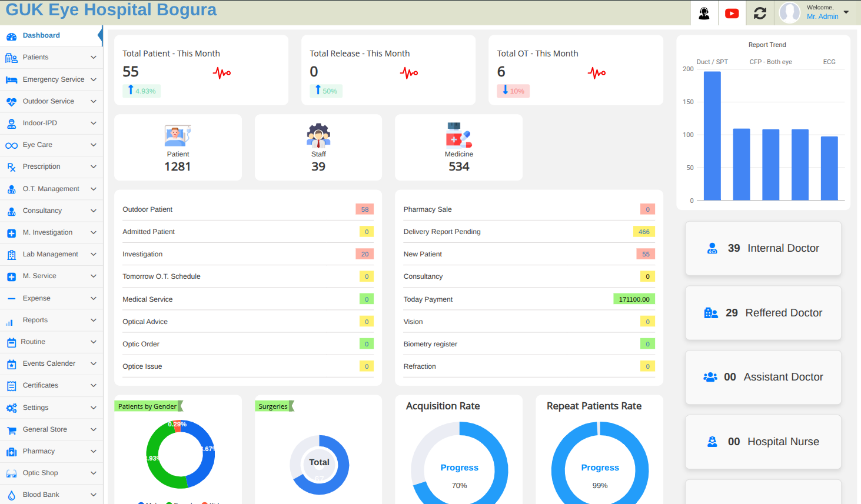This screenshot has height=504, width=861.
Task: Click the New Patient count 55
Action: point(646,254)
